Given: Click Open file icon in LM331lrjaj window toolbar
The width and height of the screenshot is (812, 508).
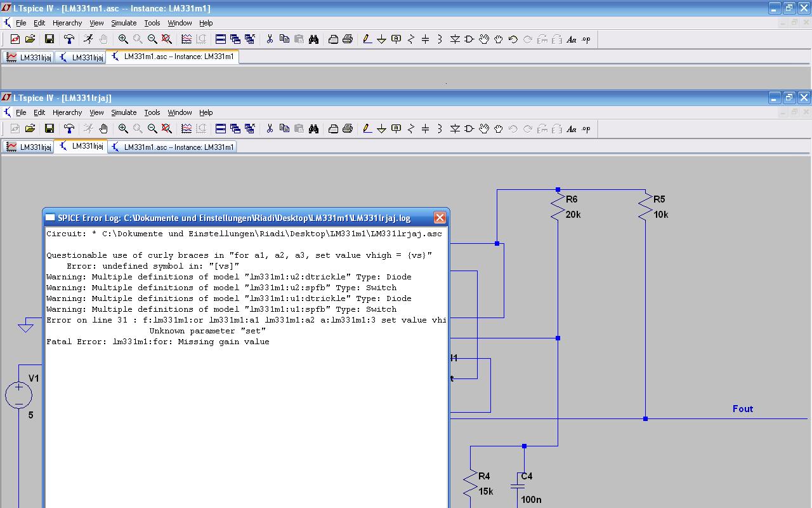Looking at the screenshot, I should (x=30, y=128).
